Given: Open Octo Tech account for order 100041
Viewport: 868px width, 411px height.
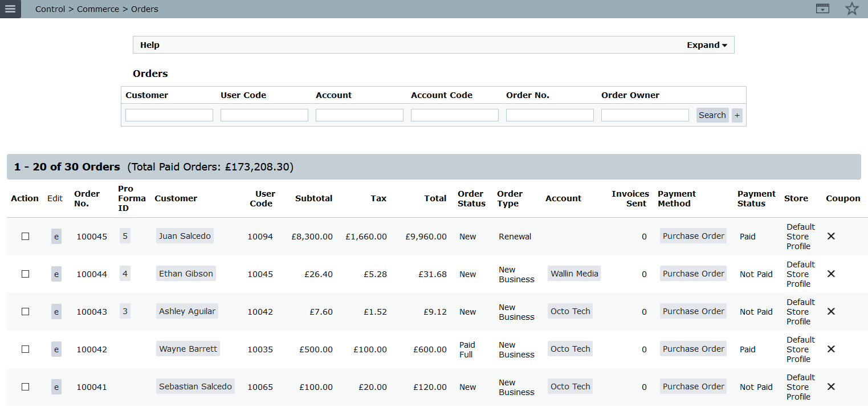Looking at the screenshot, I should pos(570,386).
